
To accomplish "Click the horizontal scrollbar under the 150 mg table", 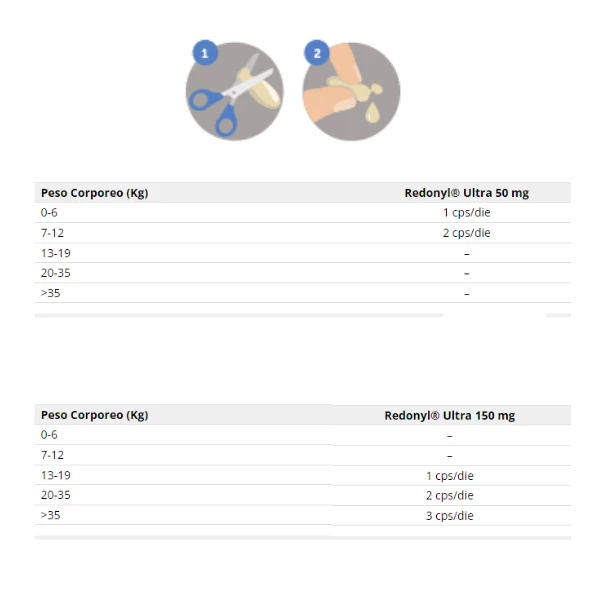I will [302, 537].
